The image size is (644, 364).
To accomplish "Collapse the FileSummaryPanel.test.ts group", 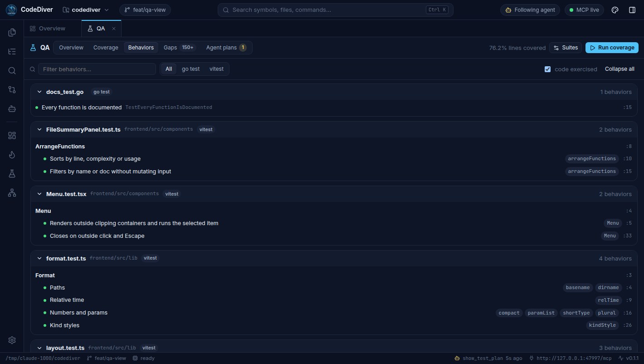I will (39, 129).
